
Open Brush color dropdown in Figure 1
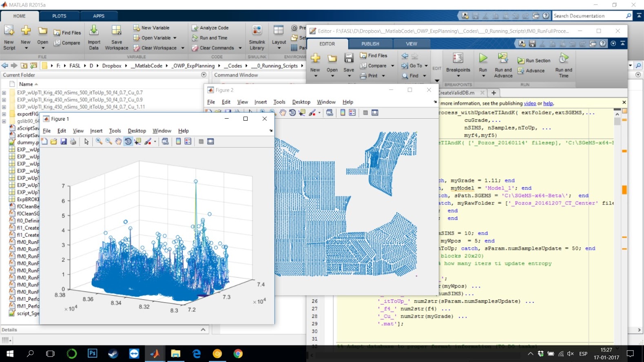click(x=155, y=142)
